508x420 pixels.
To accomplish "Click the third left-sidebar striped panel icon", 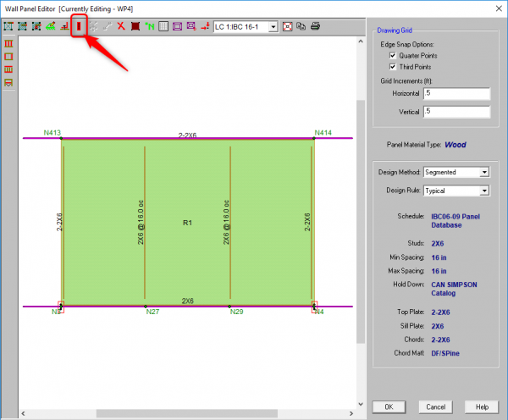I will (8, 69).
